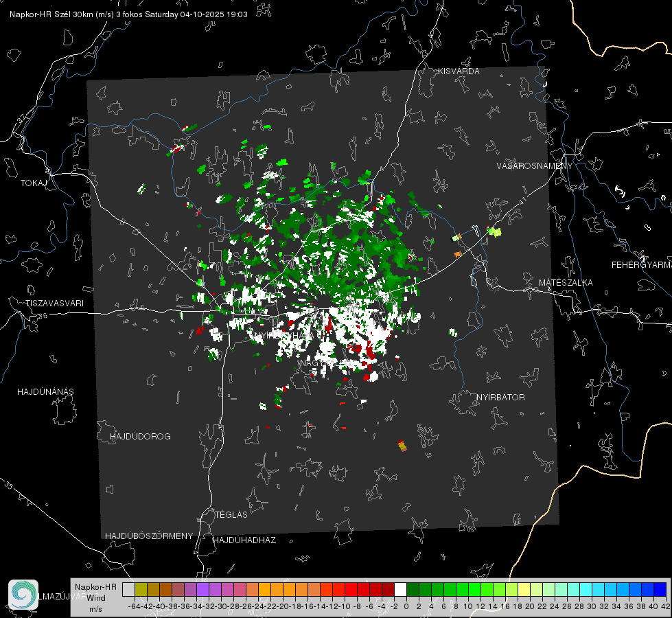Click the VÁSÁROSNAMÉNY city label
This screenshot has width=672, height=618.
535,166
